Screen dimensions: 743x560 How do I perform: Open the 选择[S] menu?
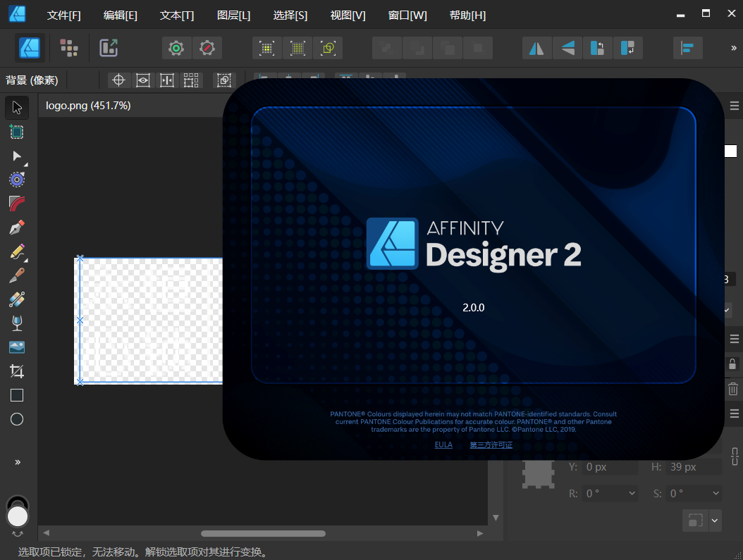[290, 15]
